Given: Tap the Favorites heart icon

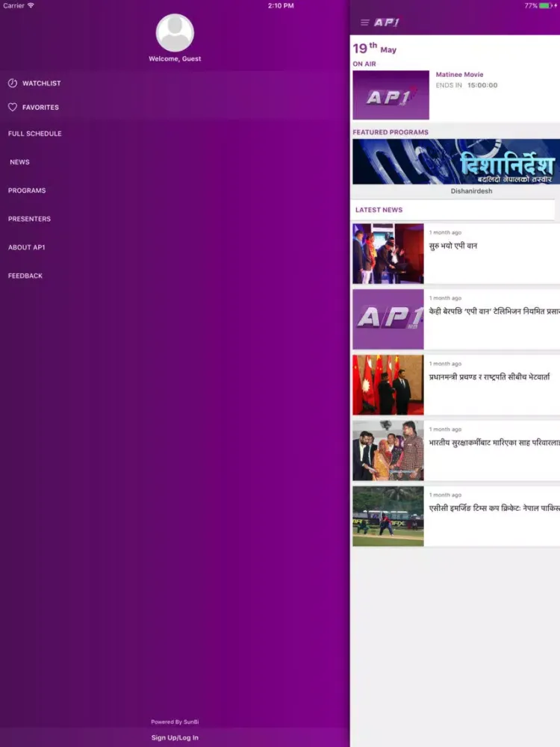Looking at the screenshot, I should pyautogui.click(x=13, y=107).
